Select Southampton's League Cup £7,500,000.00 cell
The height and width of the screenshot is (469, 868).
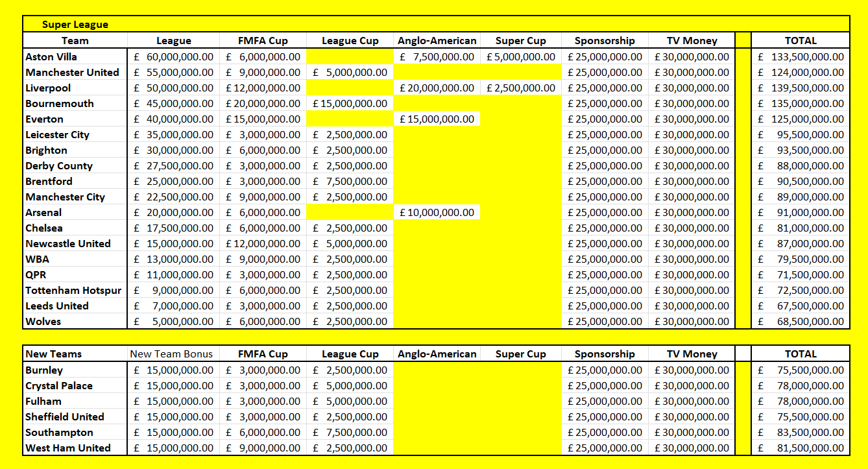[x=350, y=432]
